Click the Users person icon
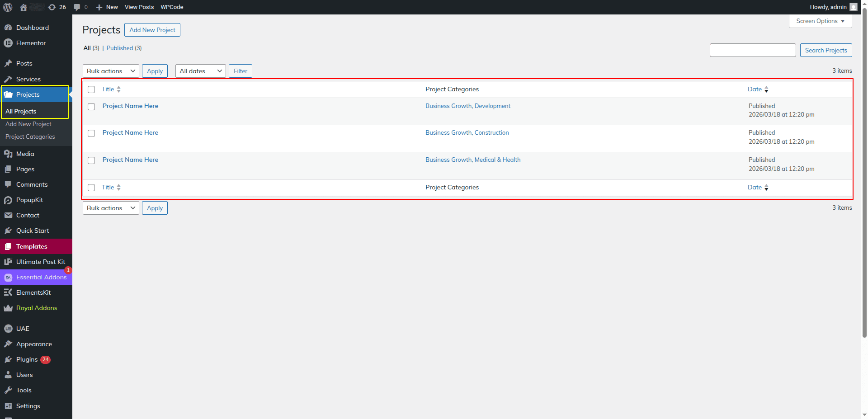The width and height of the screenshot is (868, 419). coord(8,375)
